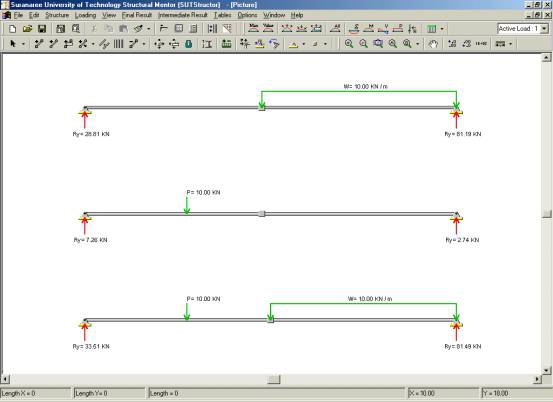The height and width of the screenshot is (402, 553).
Task: Select the Pan hand tool
Action: coord(433,44)
